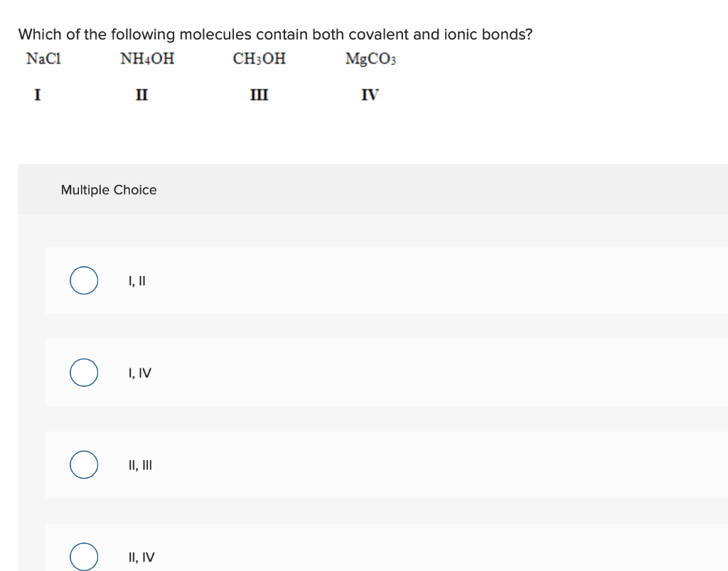Click the NaCl formula
Viewport: 728px width, 571px height.
click(x=43, y=58)
